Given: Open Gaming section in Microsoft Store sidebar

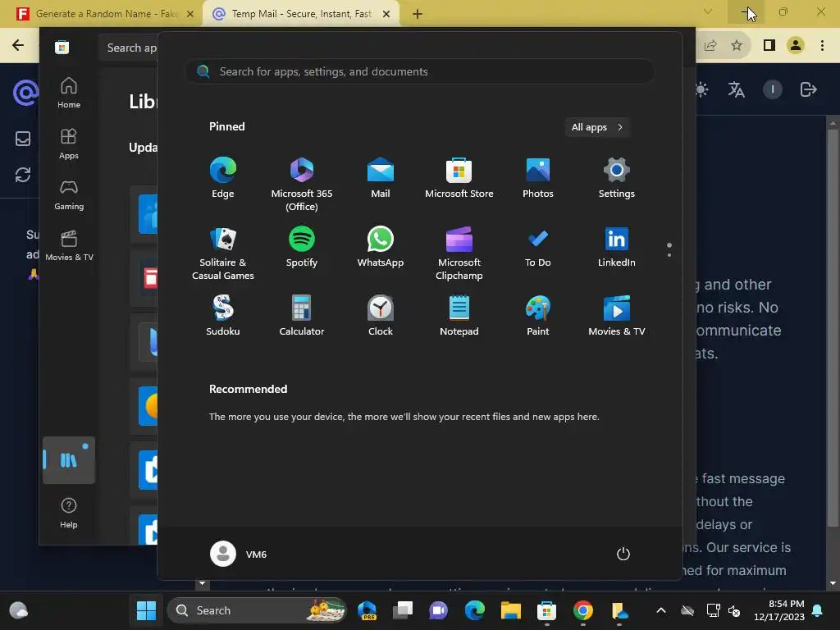Looking at the screenshot, I should point(69,195).
